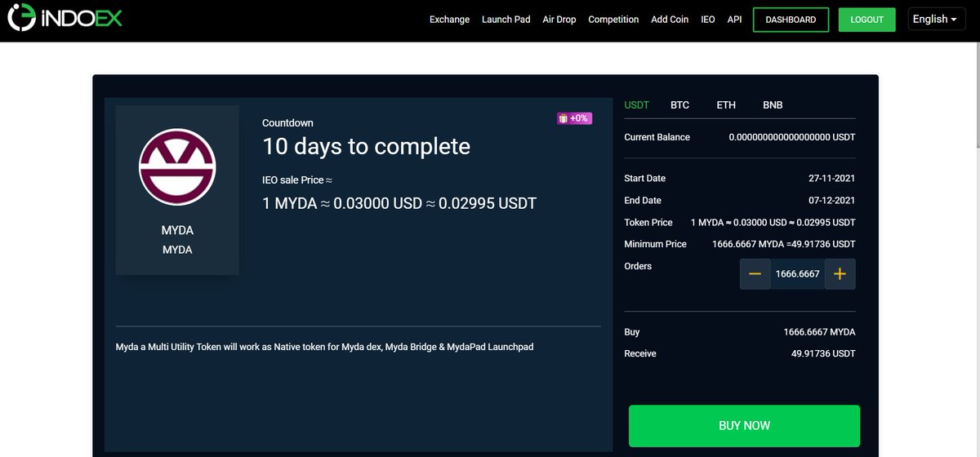Click the End Date value 07-12-2021
The height and width of the screenshot is (457, 980).
[x=832, y=200]
